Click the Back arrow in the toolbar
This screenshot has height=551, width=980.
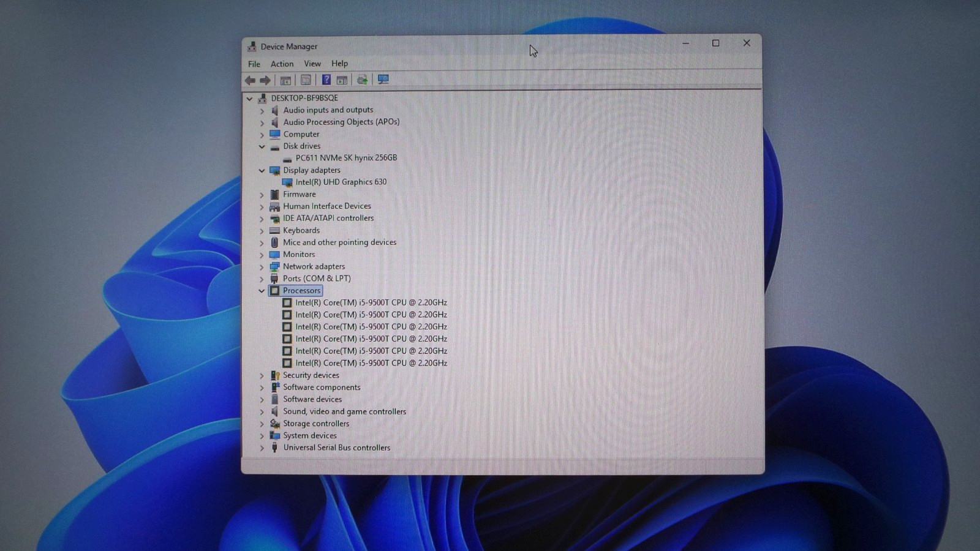pyautogui.click(x=250, y=80)
